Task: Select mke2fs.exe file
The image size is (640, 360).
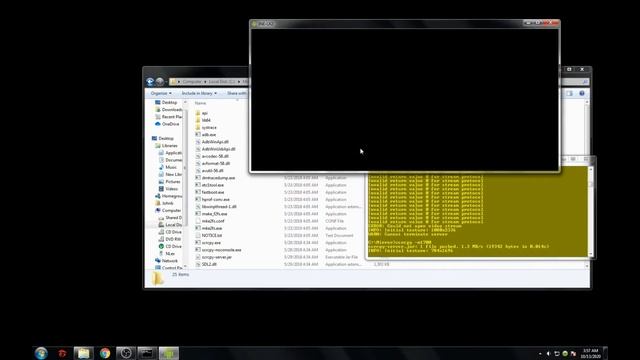Action: tap(212, 228)
